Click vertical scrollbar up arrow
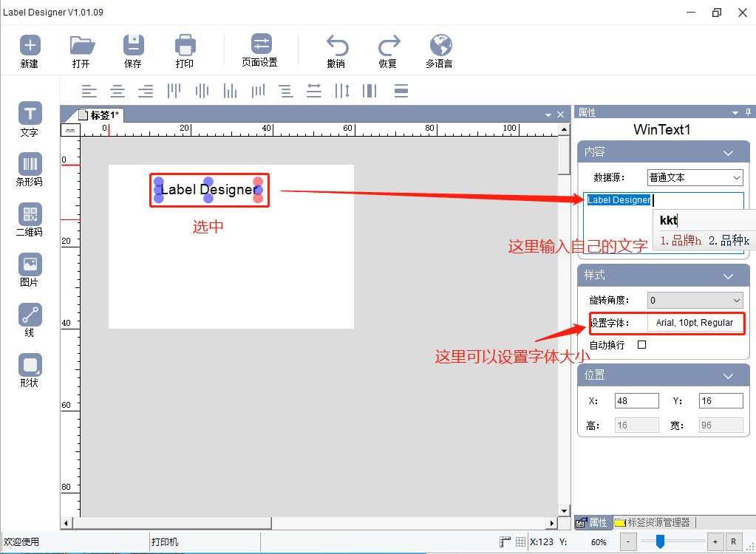 coord(564,129)
